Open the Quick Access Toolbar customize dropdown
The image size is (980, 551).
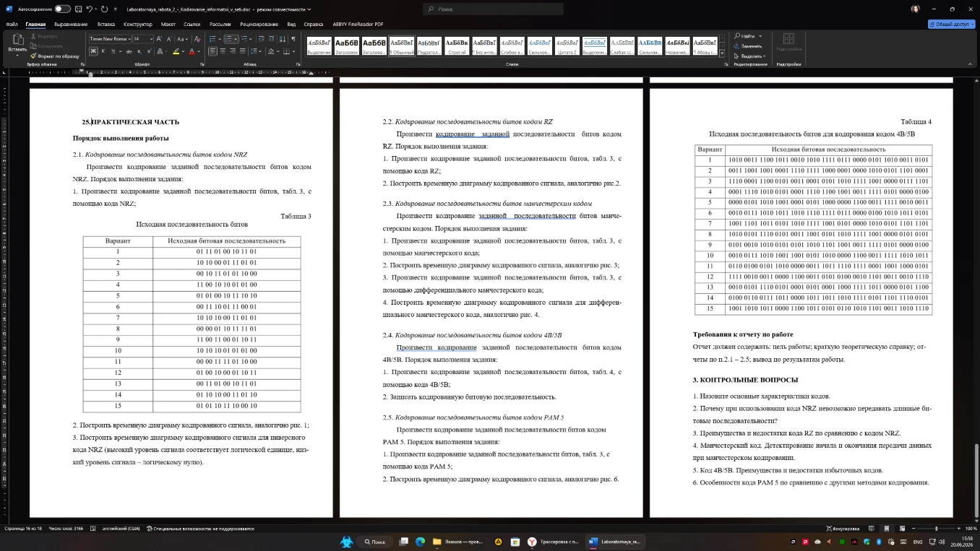point(116,9)
